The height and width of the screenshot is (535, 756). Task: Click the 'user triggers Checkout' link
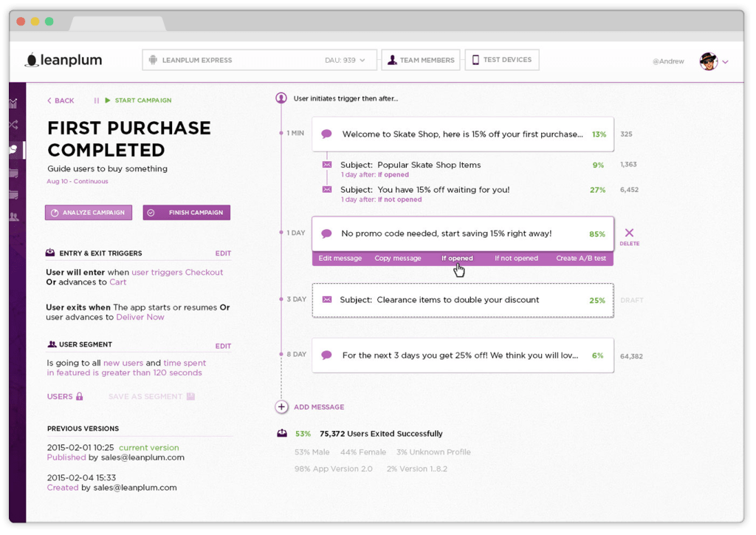point(177,272)
